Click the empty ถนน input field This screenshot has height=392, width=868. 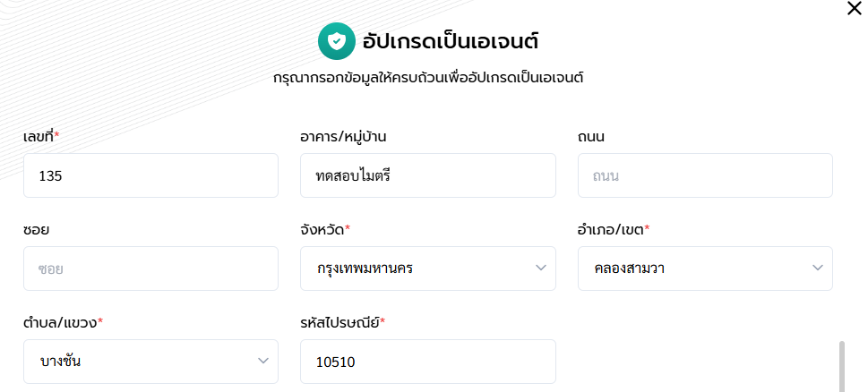pos(705,175)
